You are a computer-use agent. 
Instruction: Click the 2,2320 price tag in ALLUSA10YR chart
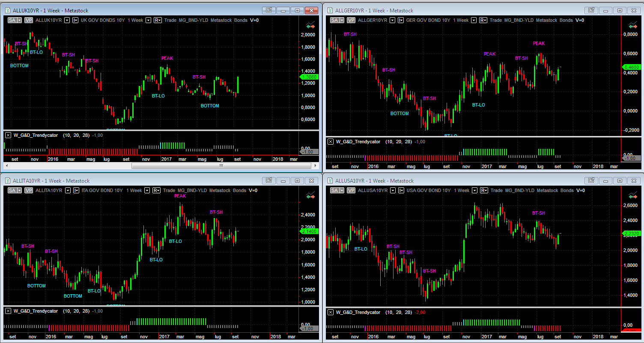[631, 234]
